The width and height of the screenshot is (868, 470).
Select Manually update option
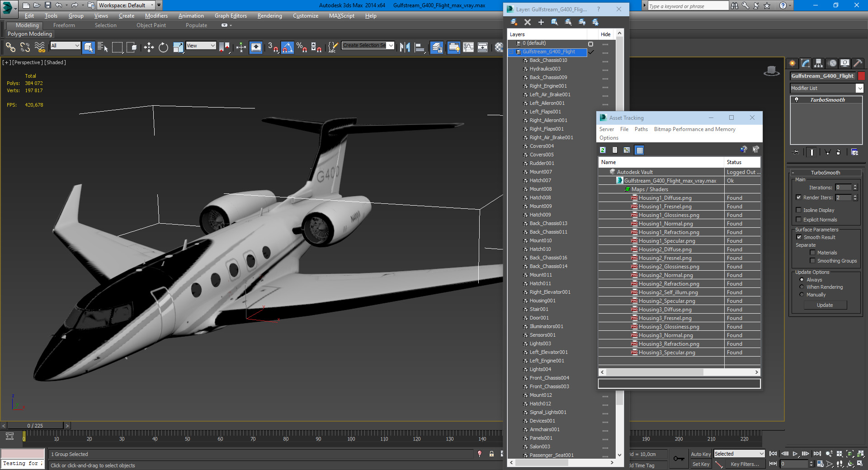coord(802,295)
